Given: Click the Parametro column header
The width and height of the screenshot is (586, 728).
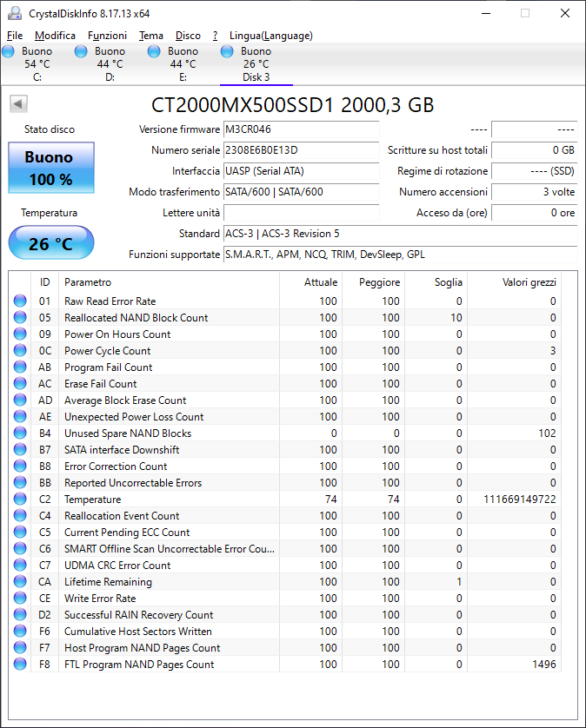Looking at the screenshot, I should pyautogui.click(x=170, y=282).
